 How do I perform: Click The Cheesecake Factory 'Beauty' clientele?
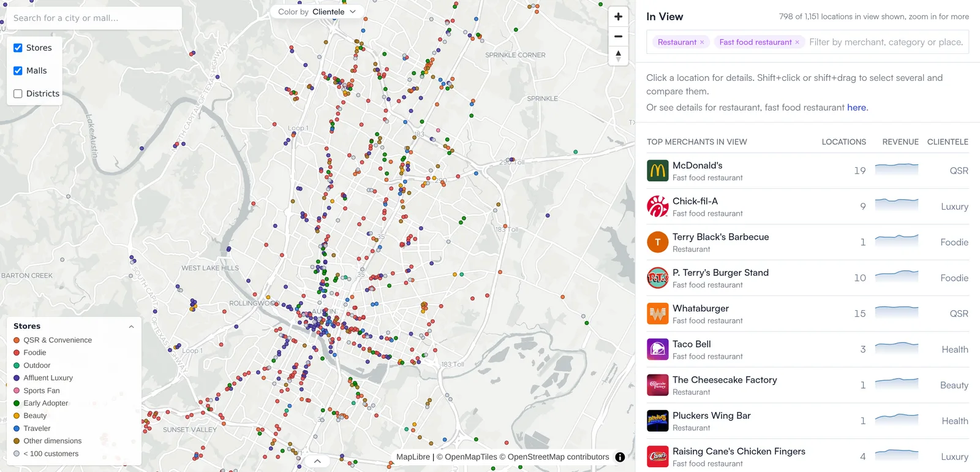[954, 385]
